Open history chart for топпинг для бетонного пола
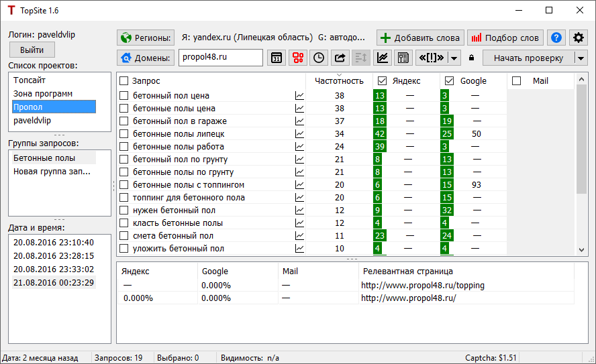The height and width of the screenshot is (364, 596). click(299, 197)
